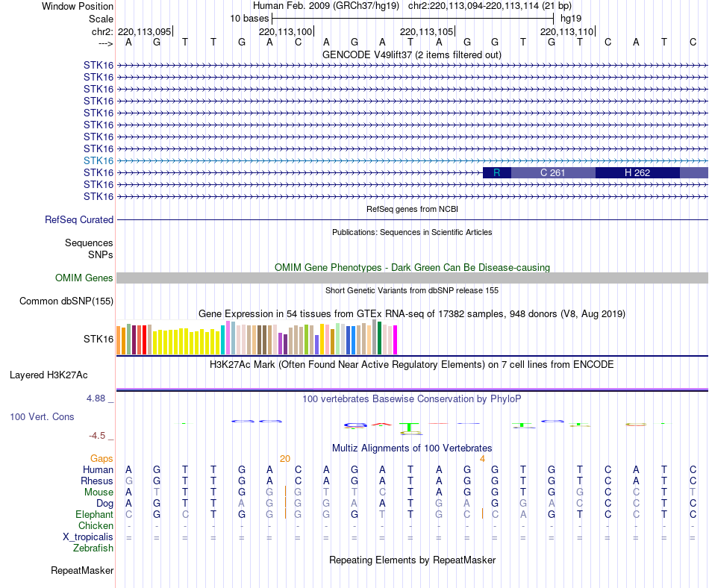Click the "--->" sequence direction arrow
The width and height of the screenshot is (709, 588).
point(105,43)
